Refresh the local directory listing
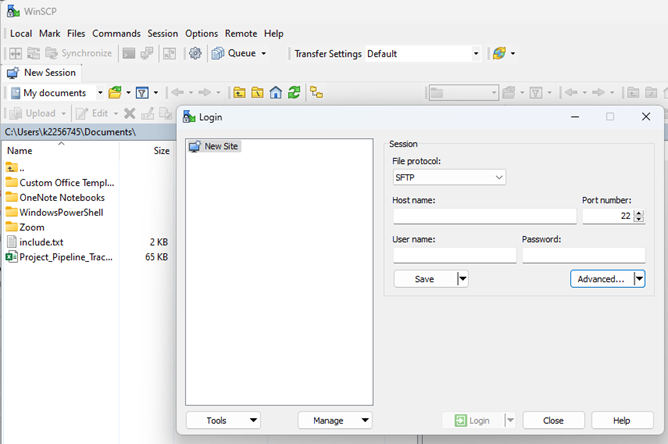 (294, 92)
